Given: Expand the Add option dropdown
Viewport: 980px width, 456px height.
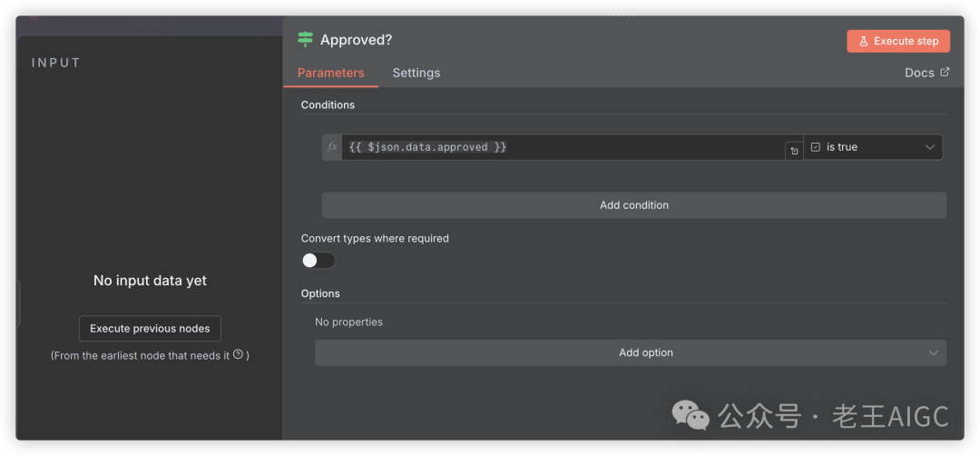Looking at the screenshot, I should [x=631, y=352].
